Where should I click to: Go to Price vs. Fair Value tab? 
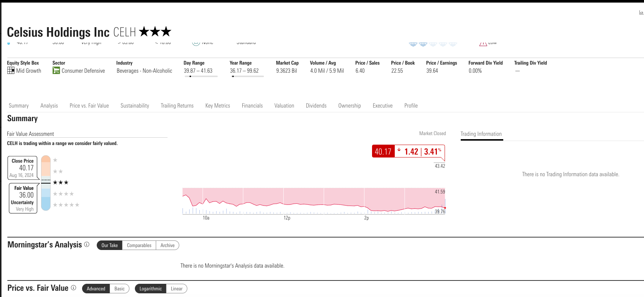point(89,106)
